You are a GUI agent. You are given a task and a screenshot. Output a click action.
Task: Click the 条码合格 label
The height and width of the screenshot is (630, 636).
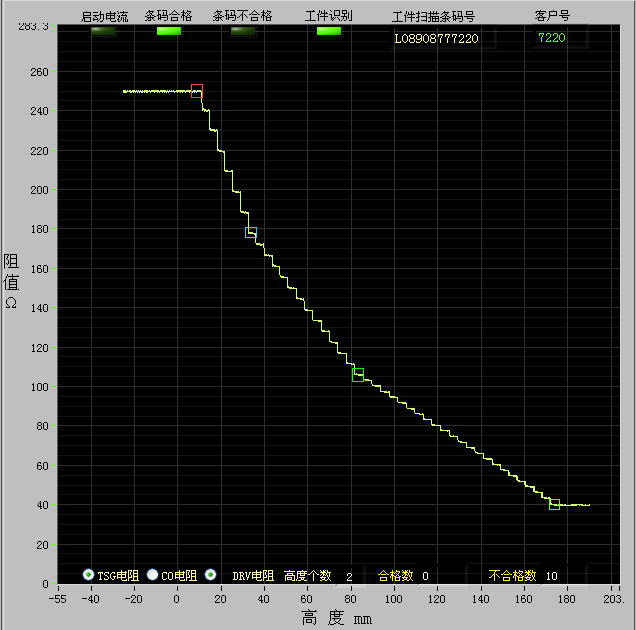(x=168, y=16)
